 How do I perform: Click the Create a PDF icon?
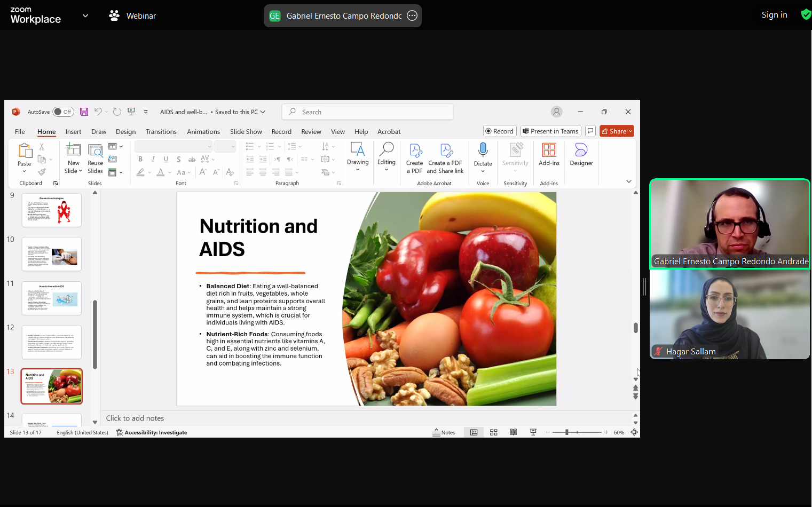tap(414, 151)
